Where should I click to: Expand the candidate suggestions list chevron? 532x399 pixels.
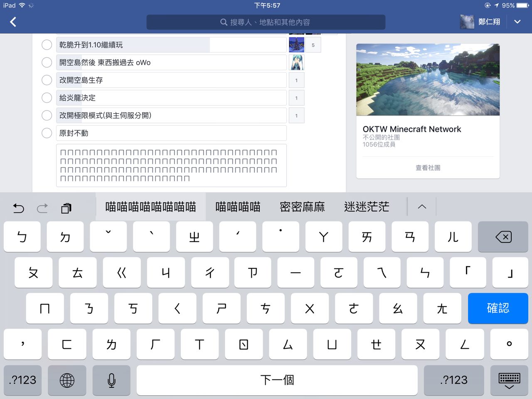[x=422, y=207]
